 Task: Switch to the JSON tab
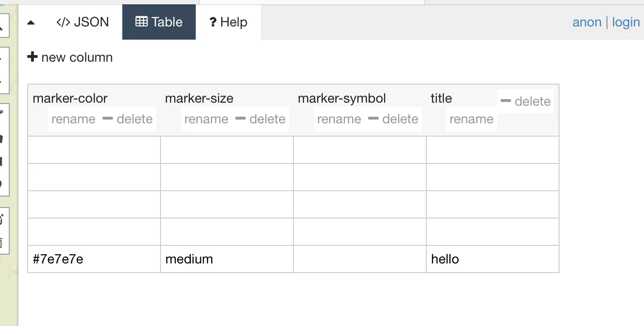click(x=83, y=22)
